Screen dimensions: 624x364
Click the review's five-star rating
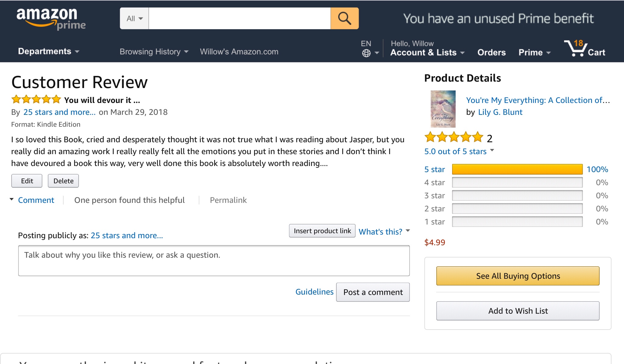coord(36,100)
